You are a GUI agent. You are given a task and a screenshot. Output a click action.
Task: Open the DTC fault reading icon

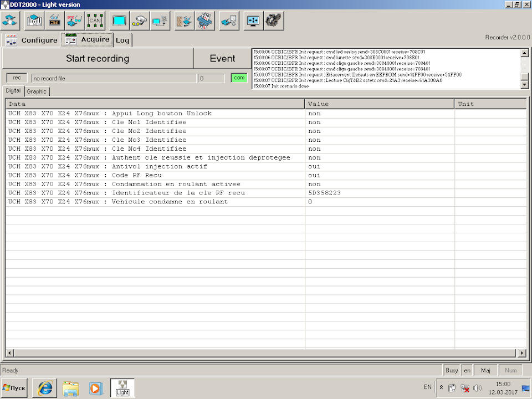(75, 21)
